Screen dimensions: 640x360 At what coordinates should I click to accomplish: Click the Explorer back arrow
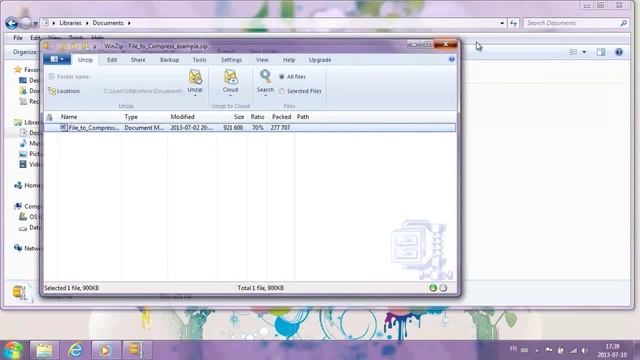point(11,23)
